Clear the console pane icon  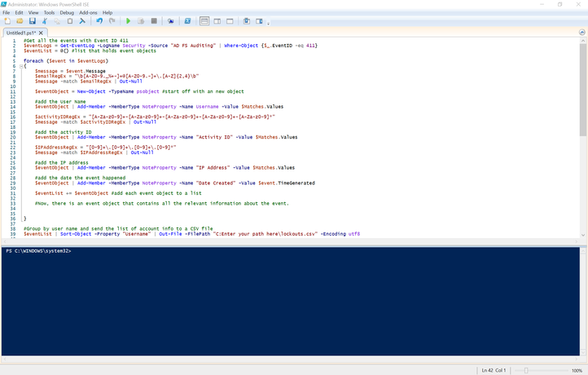(82, 21)
